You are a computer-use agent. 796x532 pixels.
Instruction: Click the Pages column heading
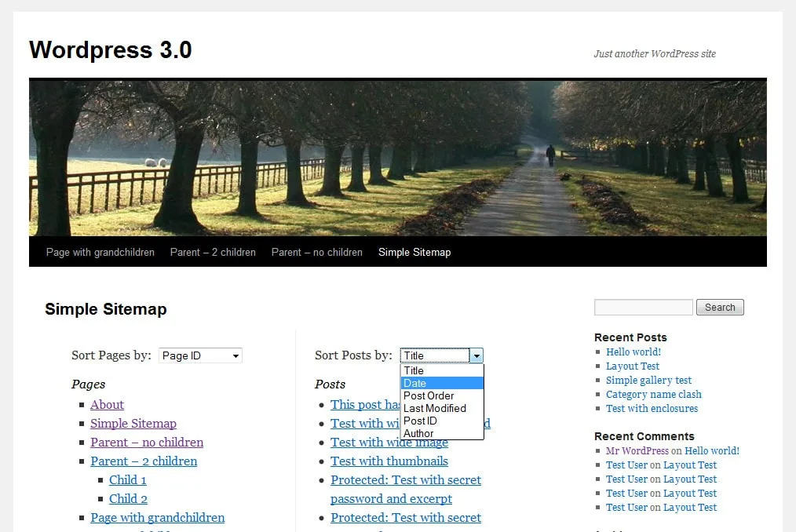pyautogui.click(x=89, y=384)
